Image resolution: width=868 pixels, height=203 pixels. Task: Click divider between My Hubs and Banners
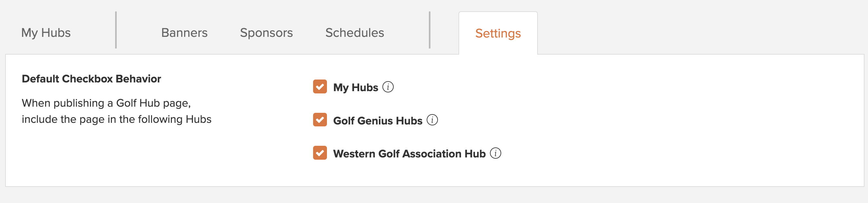(116, 30)
